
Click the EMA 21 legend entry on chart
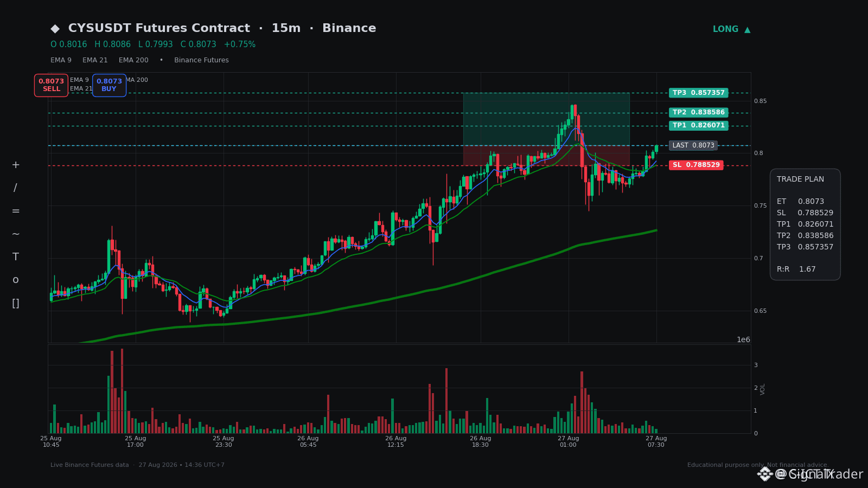pyautogui.click(x=81, y=89)
